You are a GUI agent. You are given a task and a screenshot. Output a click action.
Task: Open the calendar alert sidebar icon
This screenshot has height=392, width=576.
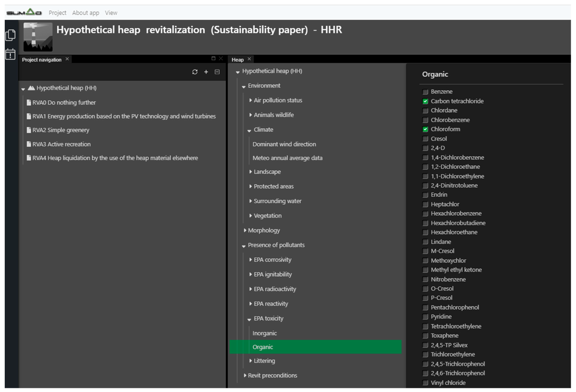(x=10, y=54)
